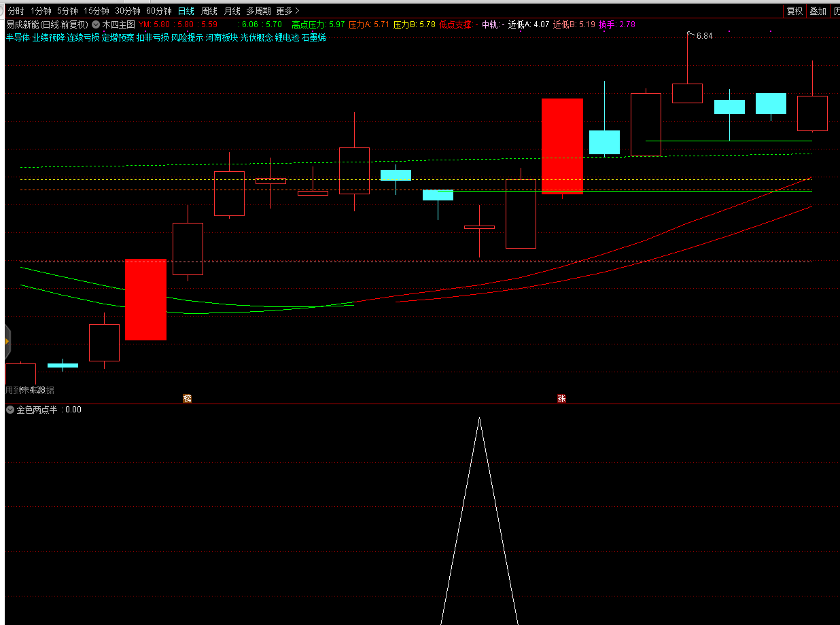This screenshot has width=840, height=625.
Task: Click the 业绩预降 tag
Action: click(x=48, y=37)
